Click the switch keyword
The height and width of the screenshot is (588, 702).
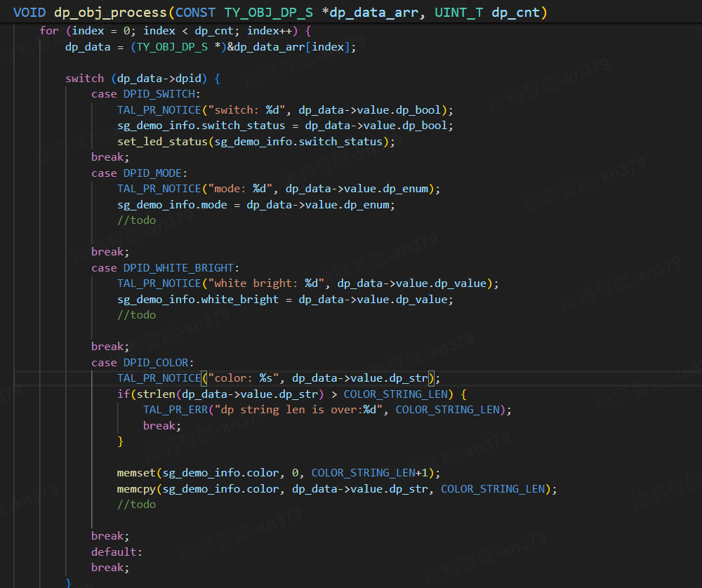84,78
